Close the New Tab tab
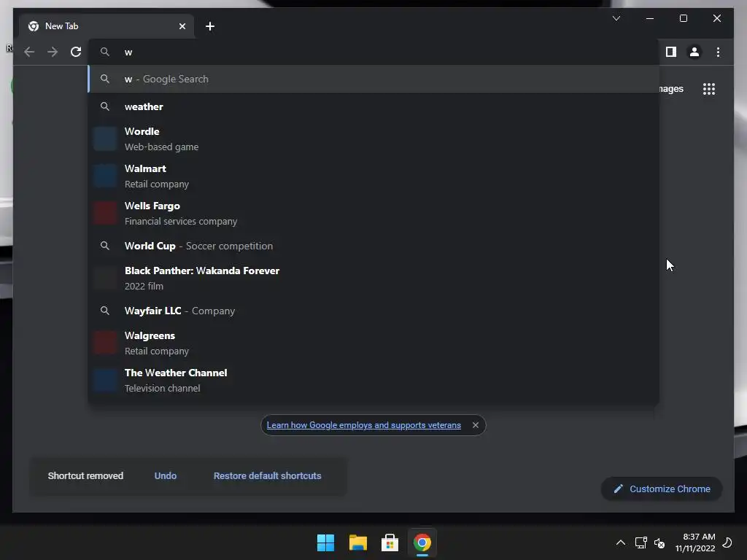Image resolution: width=747 pixels, height=560 pixels. pos(182,26)
